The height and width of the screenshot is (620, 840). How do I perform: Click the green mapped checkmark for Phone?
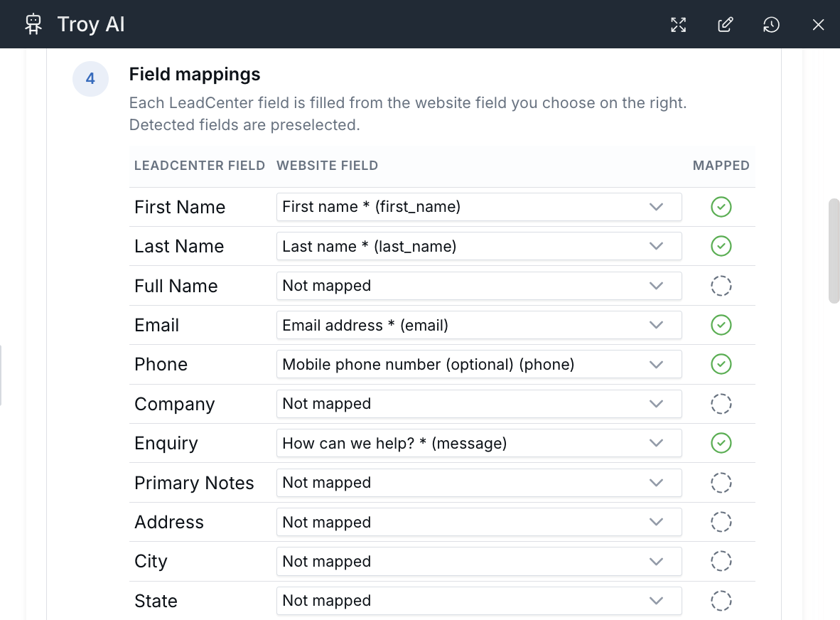click(x=721, y=364)
